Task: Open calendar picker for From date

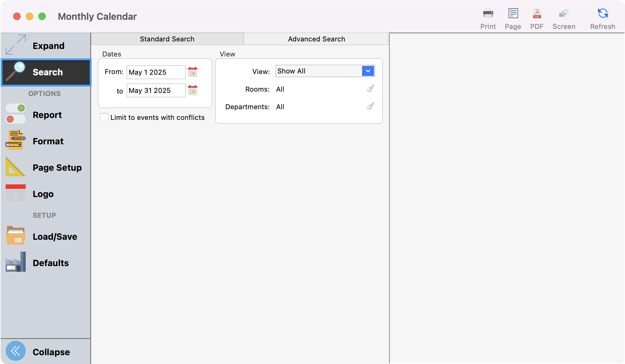Action: coord(193,72)
